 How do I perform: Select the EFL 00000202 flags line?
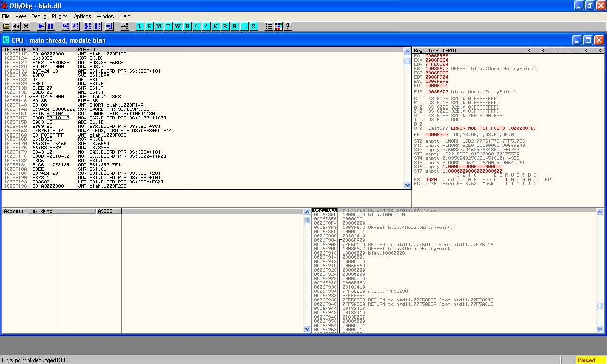pos(465,135)
